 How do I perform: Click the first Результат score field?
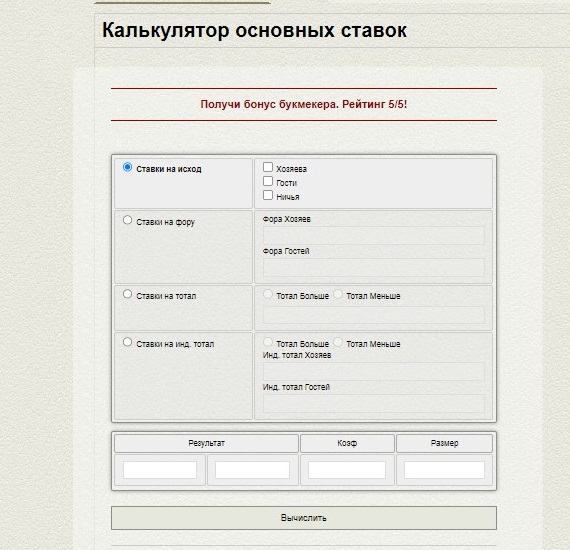coord(160,470)
